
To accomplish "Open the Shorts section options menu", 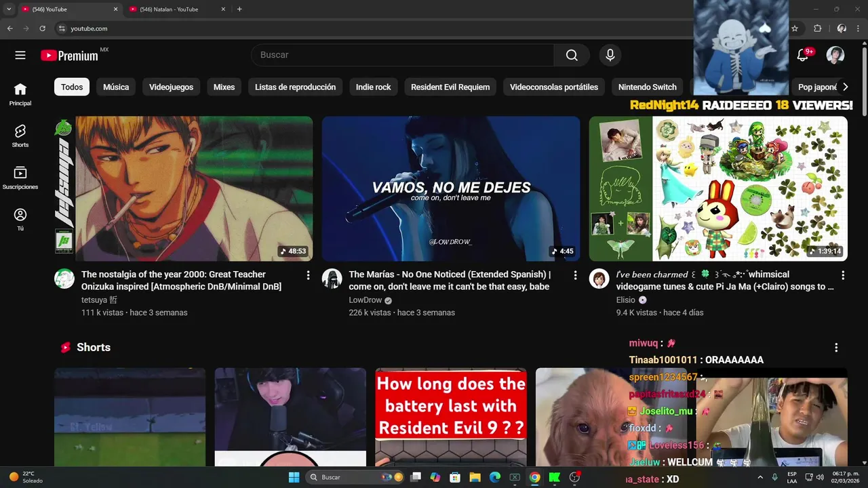I will [836, 347].
